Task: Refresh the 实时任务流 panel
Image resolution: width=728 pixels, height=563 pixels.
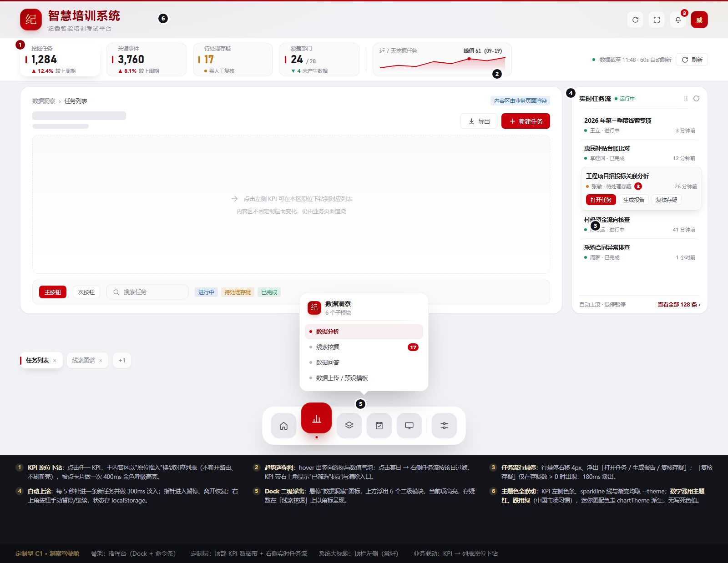Action: 696,99
